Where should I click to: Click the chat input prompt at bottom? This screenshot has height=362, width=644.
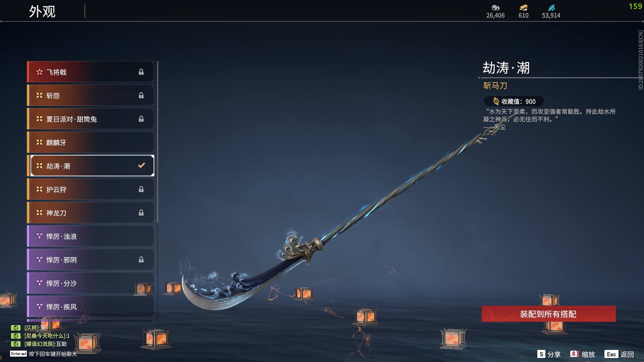point(44,354)
